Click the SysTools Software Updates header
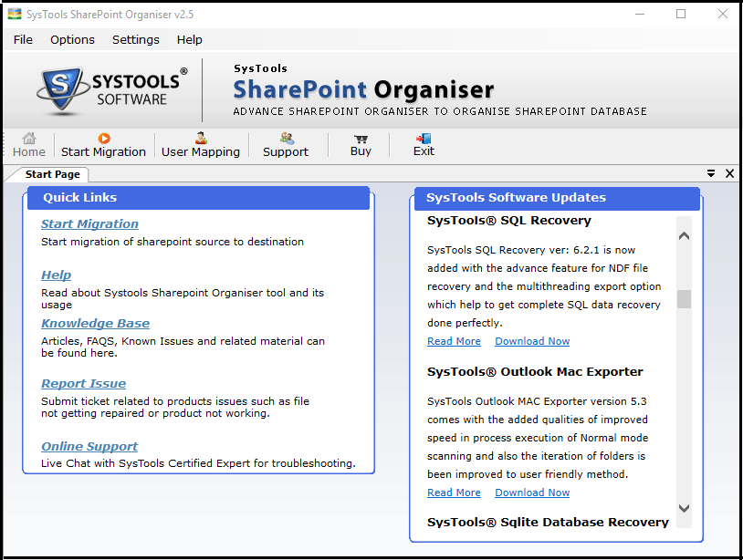The image size is (743, 560). 557,198
